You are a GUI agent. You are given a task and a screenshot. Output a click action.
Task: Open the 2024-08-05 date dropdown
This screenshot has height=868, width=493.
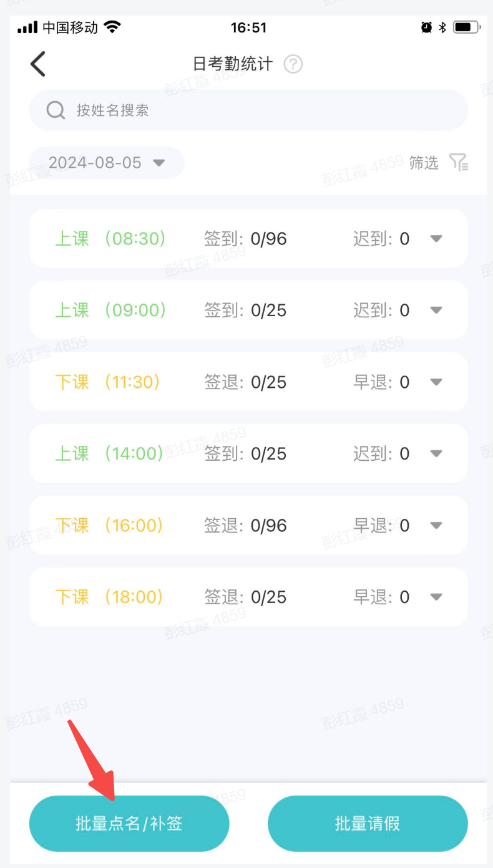click(107, 163)
